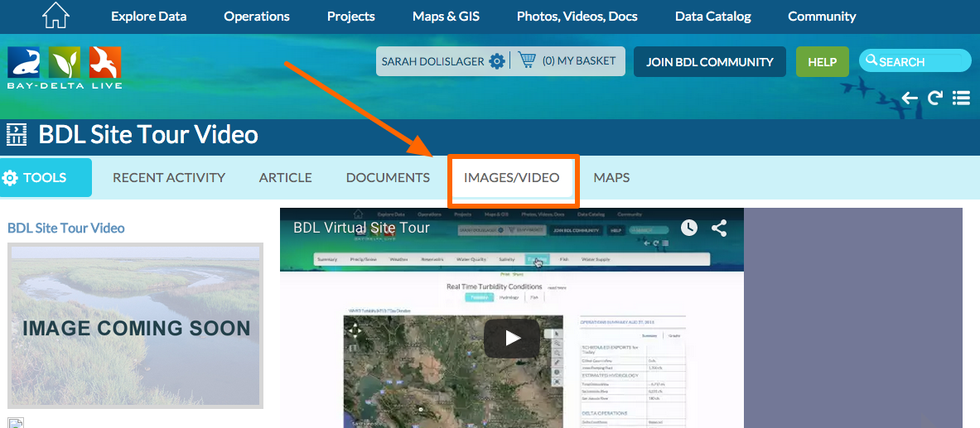Viewport: 980px width, 428px height.
Task: Open user settings gear next to Sarah Dolislager
Action: [497, 61]
